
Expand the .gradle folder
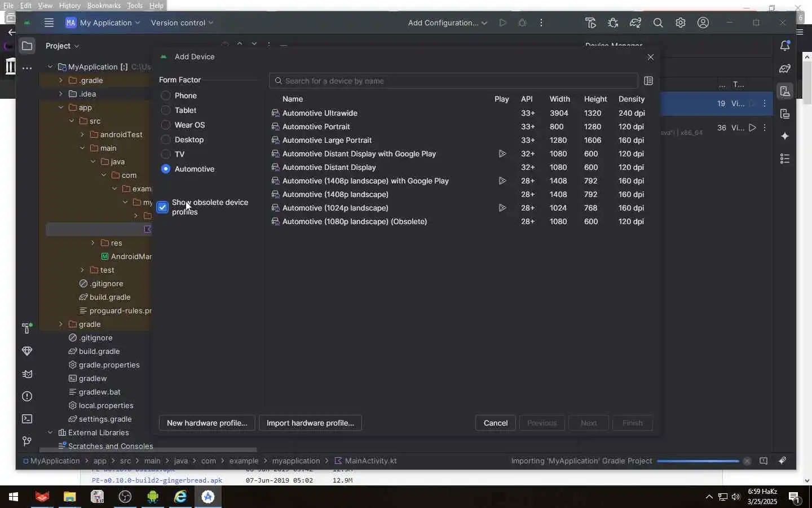[61, 81]
